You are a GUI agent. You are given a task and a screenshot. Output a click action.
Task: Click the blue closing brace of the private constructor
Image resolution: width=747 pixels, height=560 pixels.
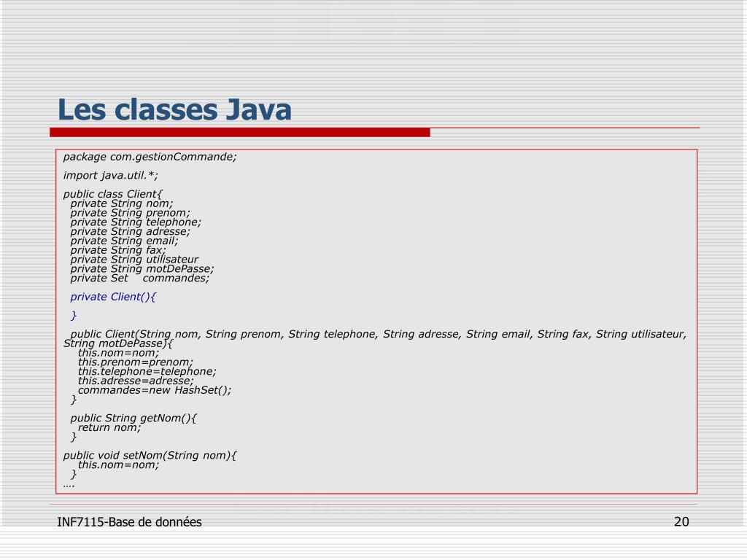[74, 315]
